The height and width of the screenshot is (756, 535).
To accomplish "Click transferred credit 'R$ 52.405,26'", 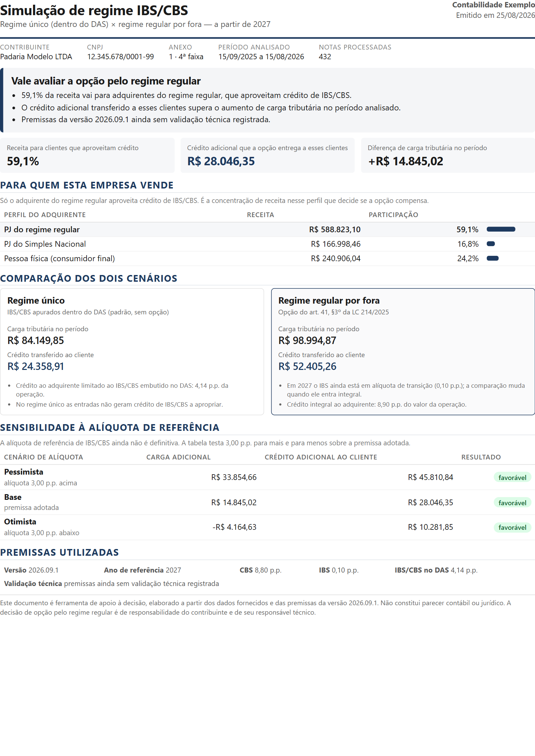I will click(x=307, y=367).
